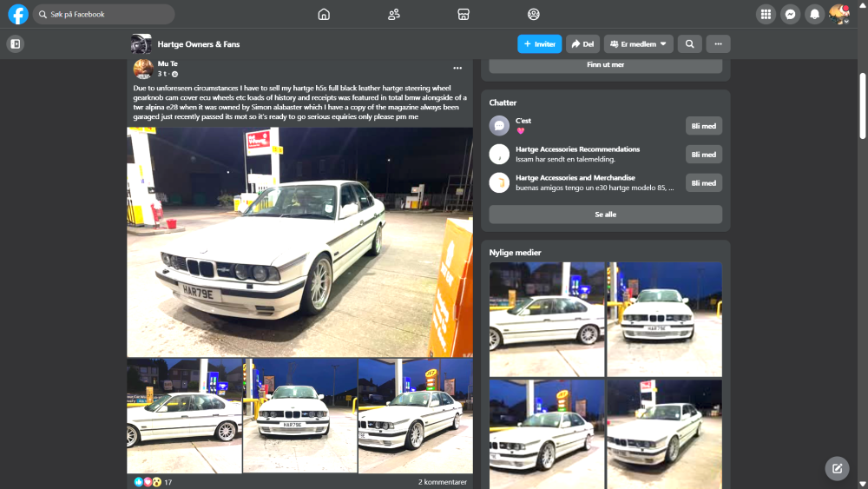Open the Friends icon in top navigation
Image resolution: width=868 pixels, height=489 pixels.
click(394, 14)
